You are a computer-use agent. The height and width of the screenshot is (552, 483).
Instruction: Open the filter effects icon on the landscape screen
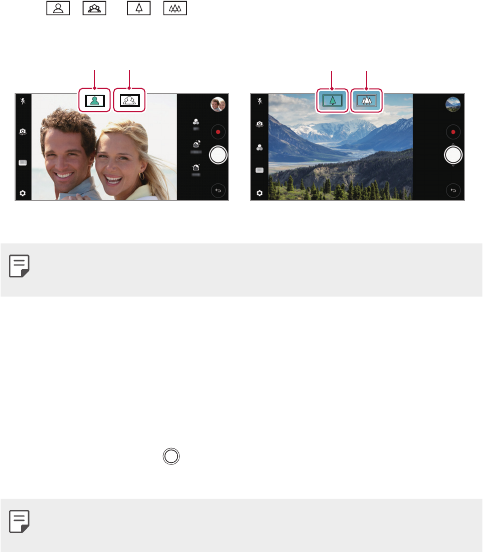(259, 147)
